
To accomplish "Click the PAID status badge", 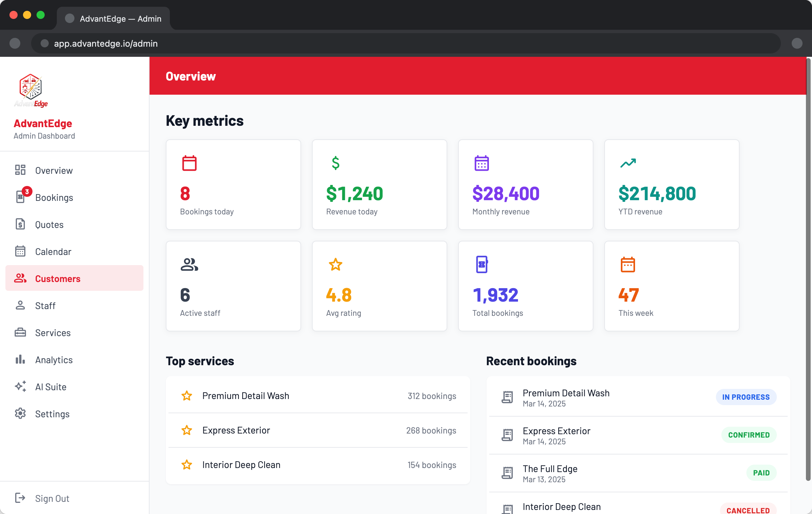I will click(x=761, y=473).
